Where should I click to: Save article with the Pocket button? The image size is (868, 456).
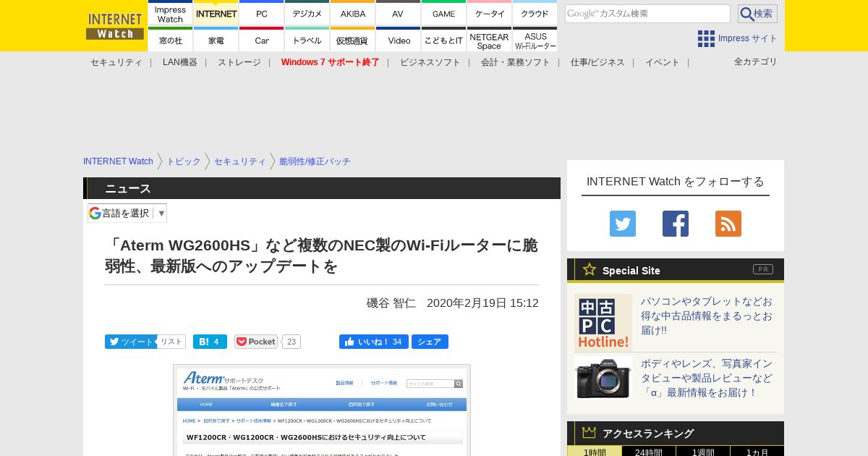pyautogui.click(x=256, y=342)
